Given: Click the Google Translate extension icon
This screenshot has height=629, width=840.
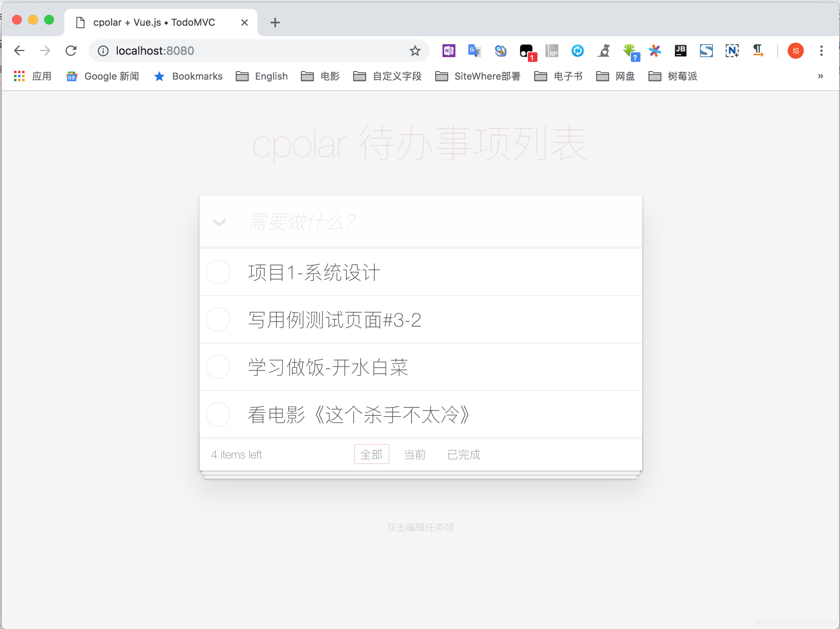Looking at the screenshot, I should tap(474, 51).
